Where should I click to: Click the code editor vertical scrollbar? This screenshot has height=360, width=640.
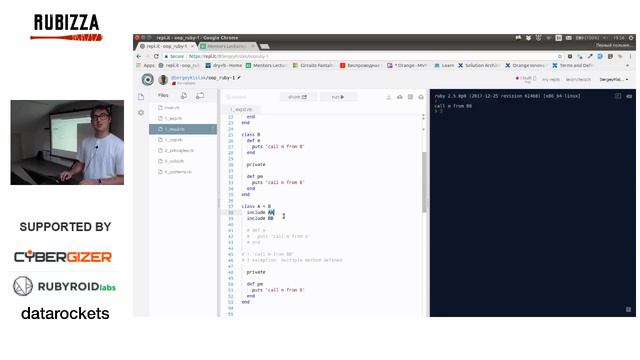424,182
